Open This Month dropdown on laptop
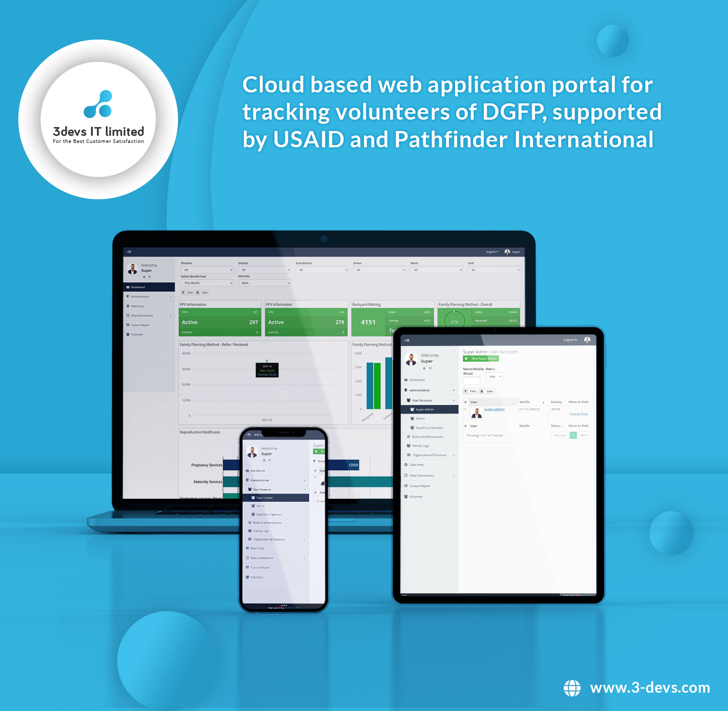Screen dimensions: 728x711 207,283
